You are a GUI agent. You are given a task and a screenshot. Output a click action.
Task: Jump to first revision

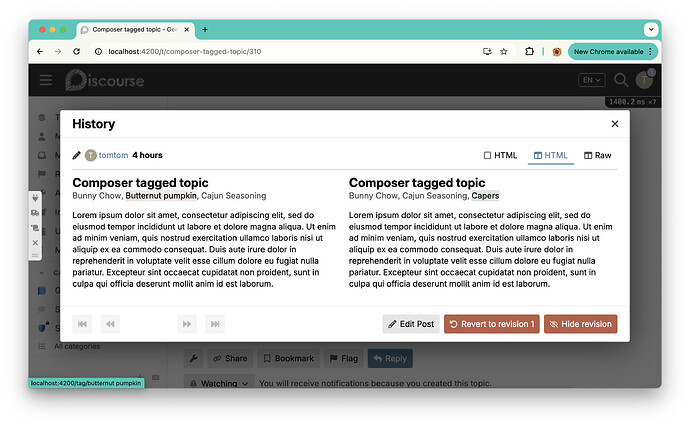tap(82, 324)
